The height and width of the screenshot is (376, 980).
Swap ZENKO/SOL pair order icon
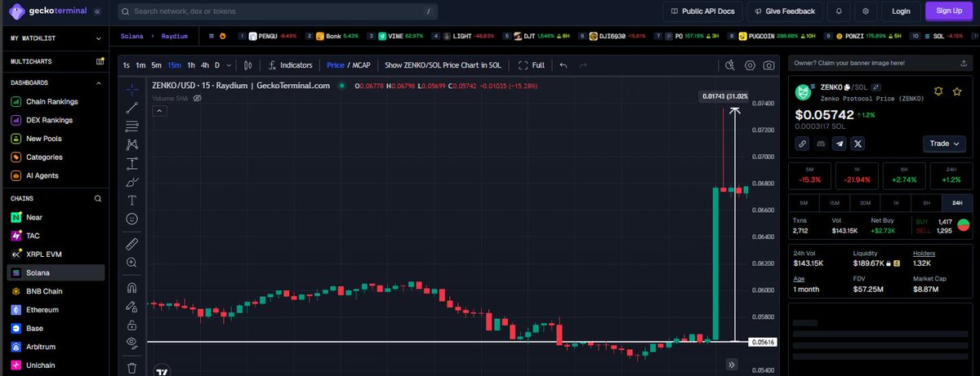876,86
